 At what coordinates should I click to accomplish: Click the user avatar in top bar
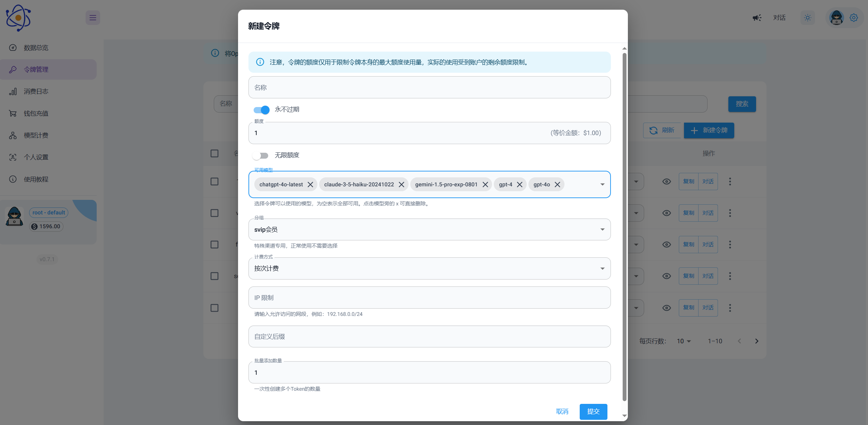(x=836, y=18)
